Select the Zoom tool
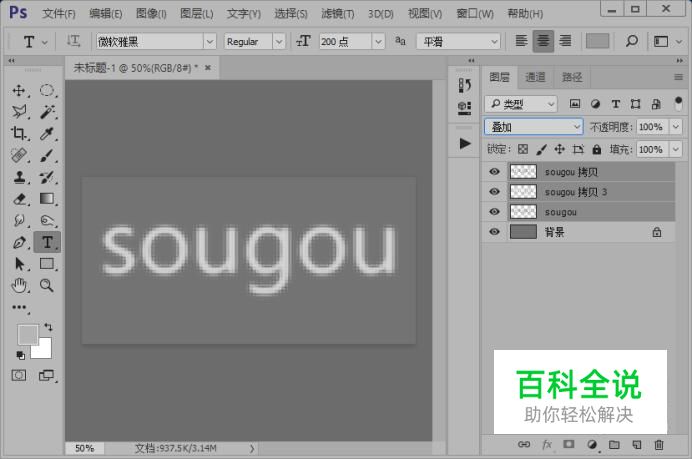The width and height of the screenshot is (692, 459). click(x=47, y=286)
